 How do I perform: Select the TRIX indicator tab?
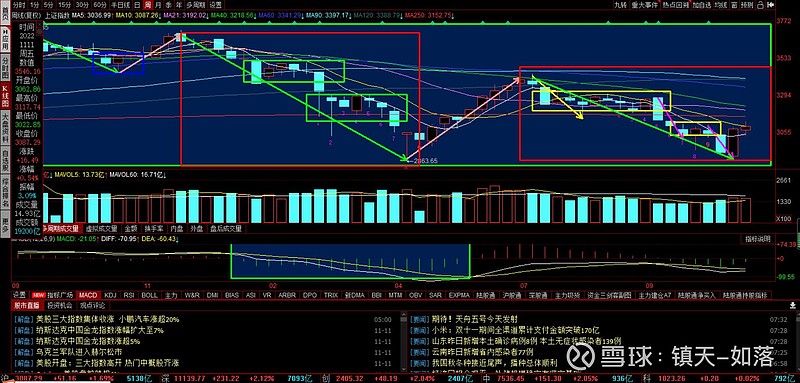coord(331,295)
